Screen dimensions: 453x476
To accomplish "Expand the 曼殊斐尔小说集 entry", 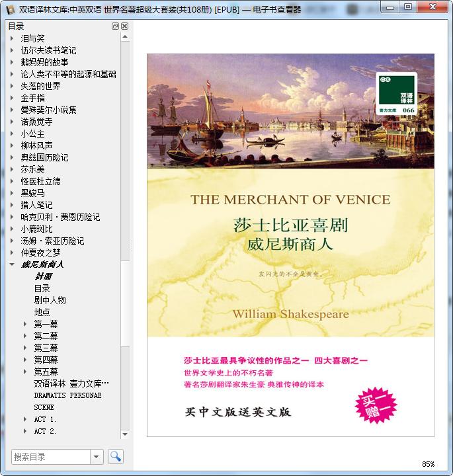I will coord(12,110).
